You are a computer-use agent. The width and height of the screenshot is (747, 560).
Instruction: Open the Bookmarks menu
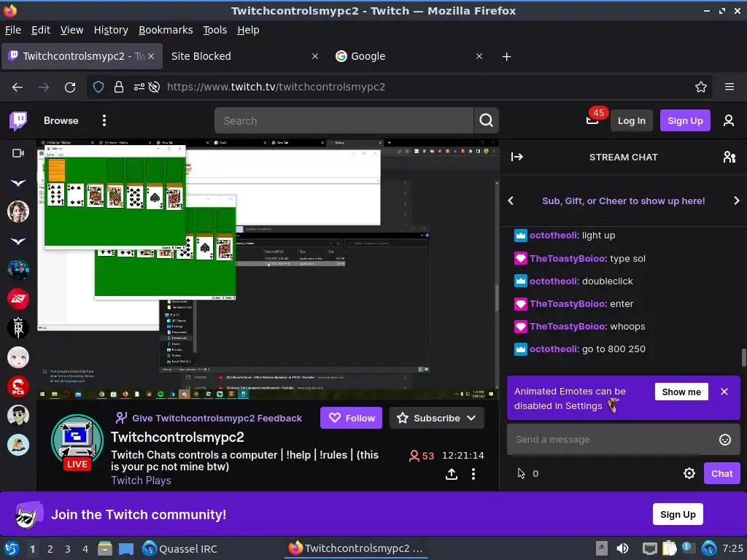click(x=166, y=30)
